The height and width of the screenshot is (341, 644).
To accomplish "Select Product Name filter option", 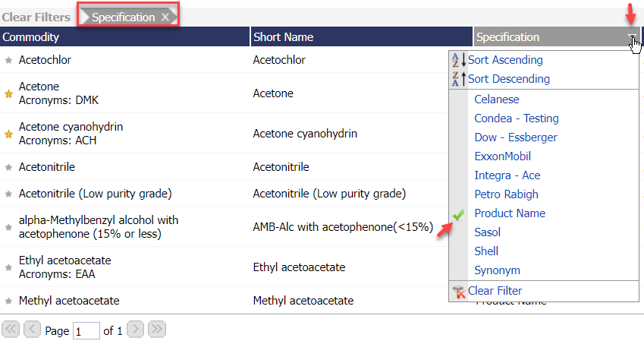I will [x=510, y=213].
